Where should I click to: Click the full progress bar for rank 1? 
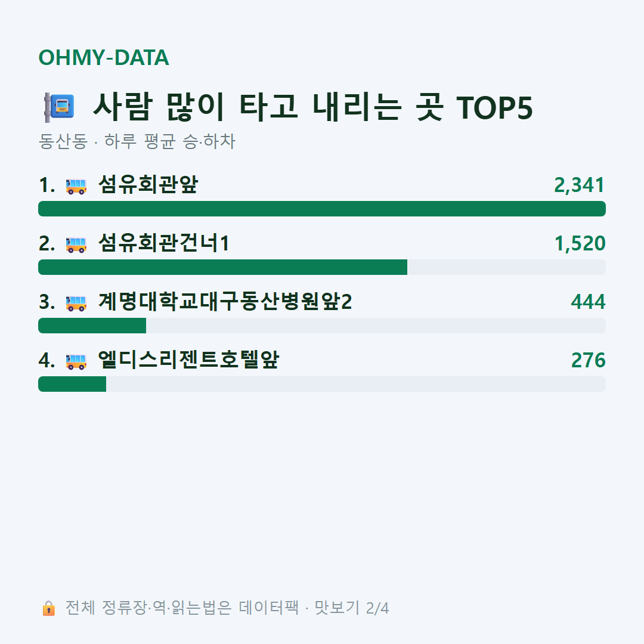click(322, 209)
